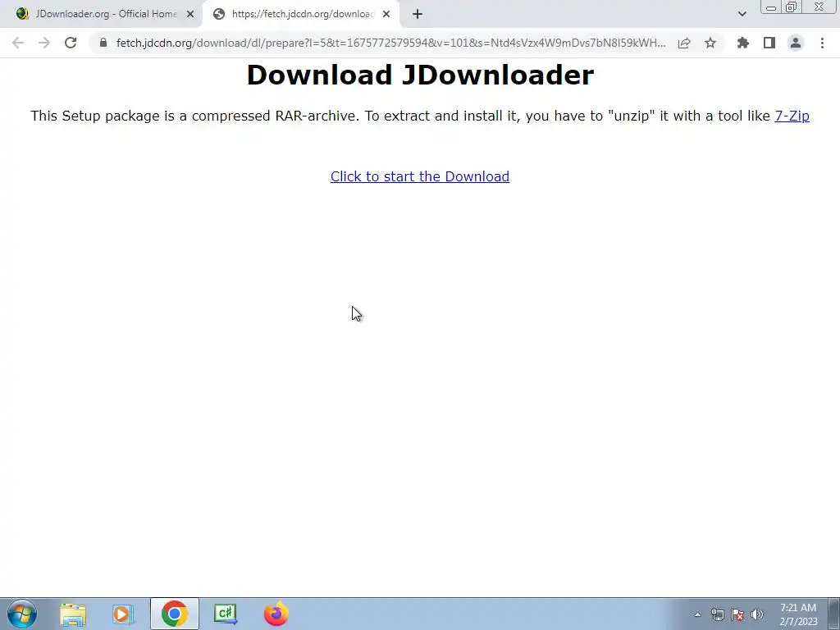The height and width of the screenshot is (630, 840).
Task: Click the padlock site info icon
Action: (x=103, y=43)
